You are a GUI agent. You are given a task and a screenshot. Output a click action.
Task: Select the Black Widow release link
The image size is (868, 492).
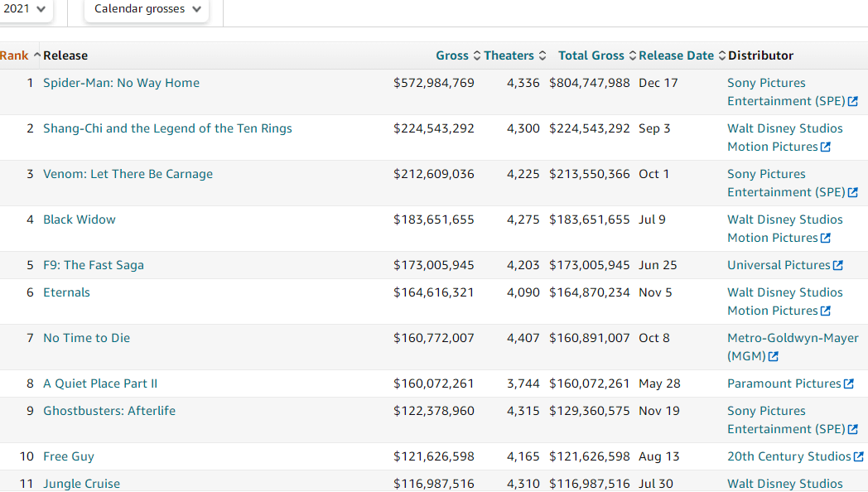[x=80, y=219]
